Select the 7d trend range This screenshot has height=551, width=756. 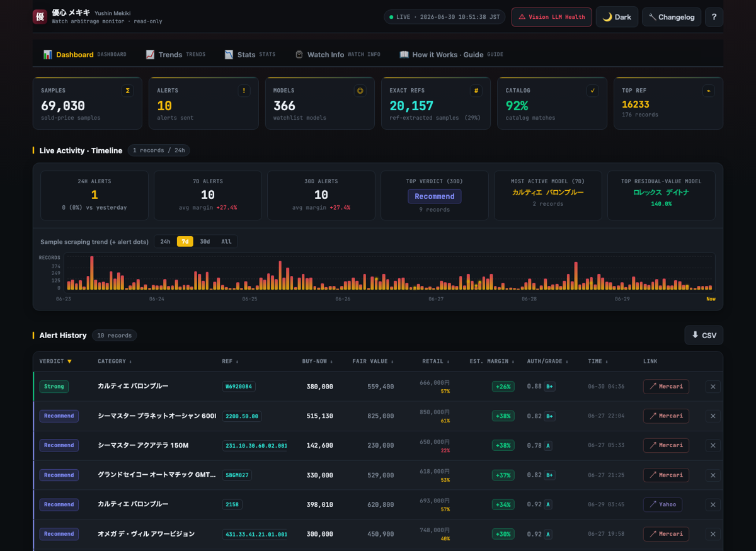(x=185, y=242)
